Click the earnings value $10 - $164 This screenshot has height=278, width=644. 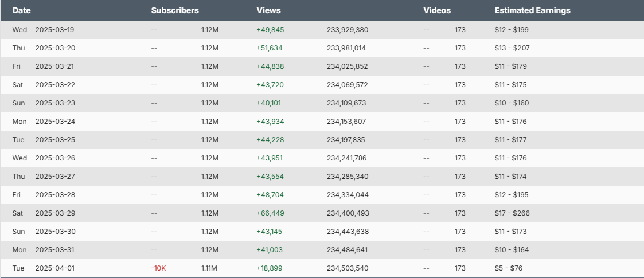(512, 250)
